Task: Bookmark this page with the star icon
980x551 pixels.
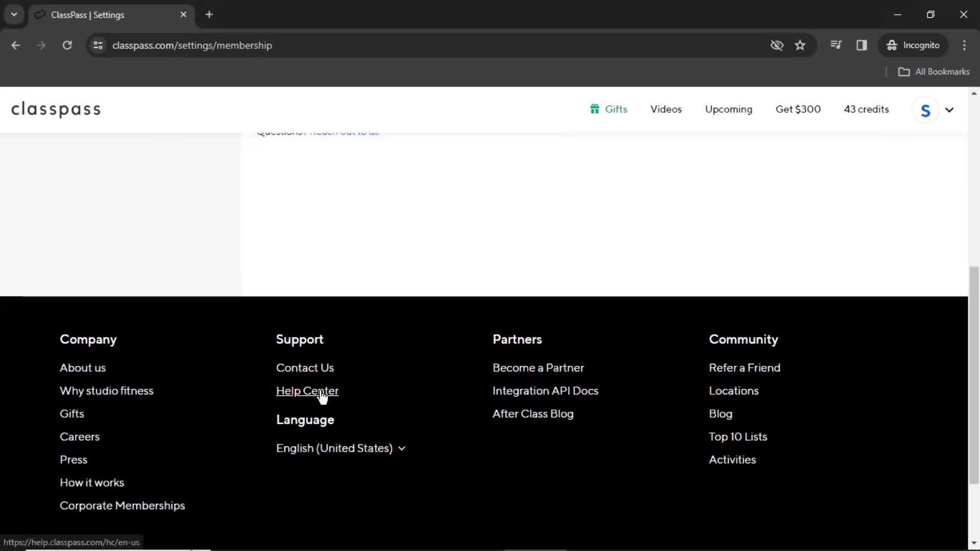Action: tap(800, 45)
